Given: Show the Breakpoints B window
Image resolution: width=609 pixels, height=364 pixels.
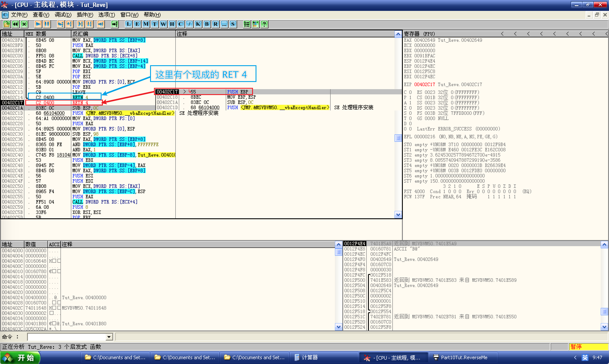Looking at the screenshot, I should click(x=207, y=24).
